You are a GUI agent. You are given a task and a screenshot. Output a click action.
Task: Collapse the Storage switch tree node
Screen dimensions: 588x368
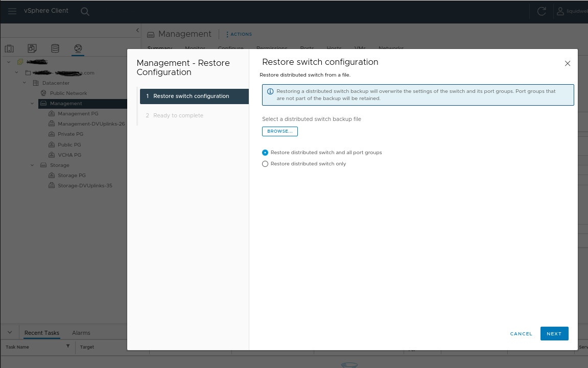coord(32,165)
